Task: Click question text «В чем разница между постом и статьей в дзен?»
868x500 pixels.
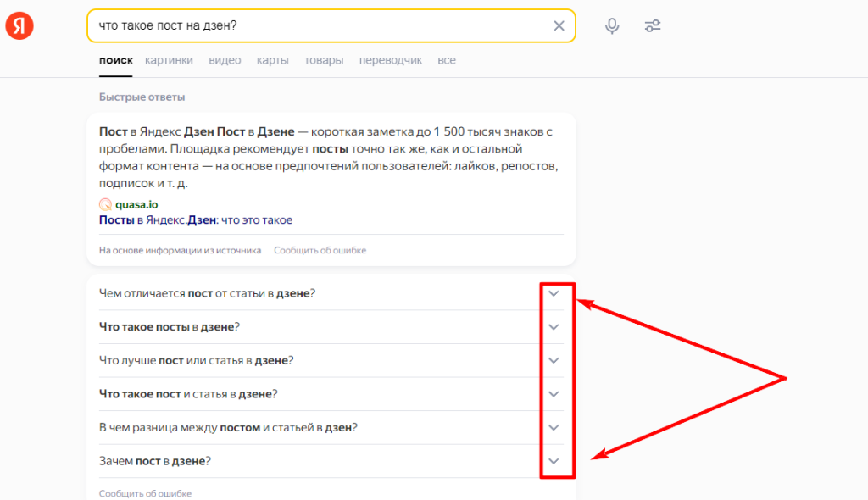Action: [x=228, y=427]
